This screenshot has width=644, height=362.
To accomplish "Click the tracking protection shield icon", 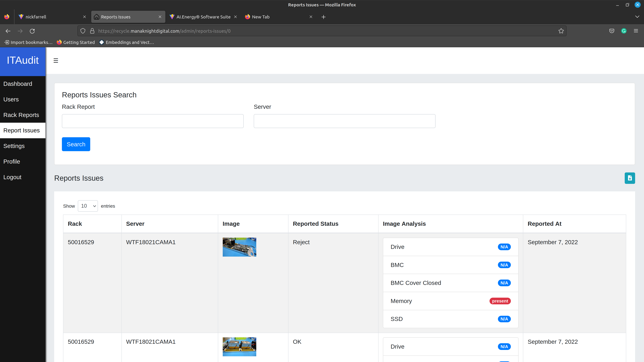I will pyautogui.click(x=83, y=31).
